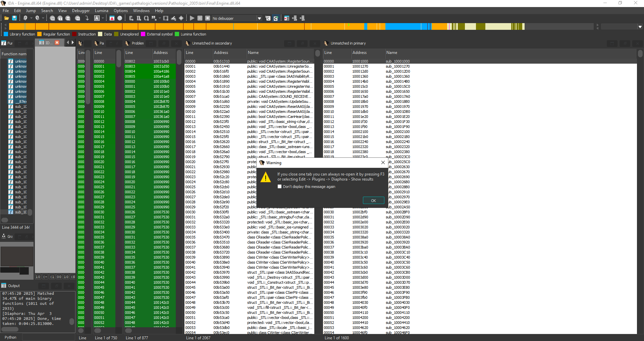Click the hollow square icon left of the pencil icon
644x341 pixels.
[x=166, y=18]
